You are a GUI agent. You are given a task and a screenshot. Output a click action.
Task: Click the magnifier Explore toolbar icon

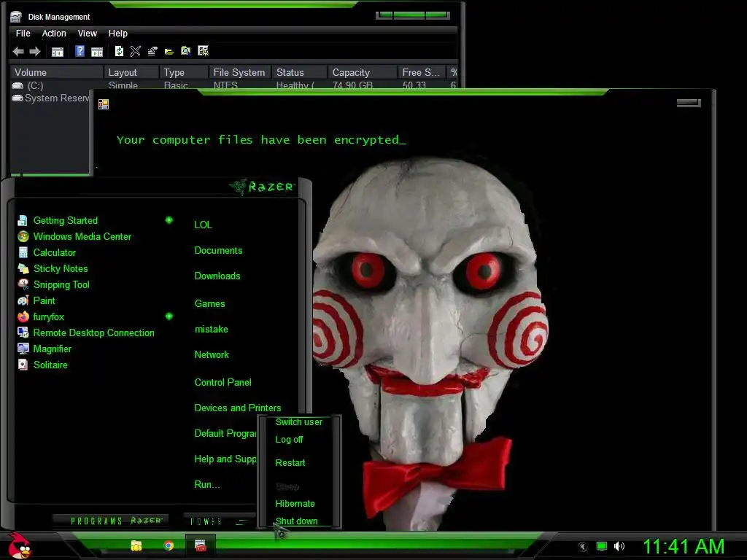click(x=186, y=51)
